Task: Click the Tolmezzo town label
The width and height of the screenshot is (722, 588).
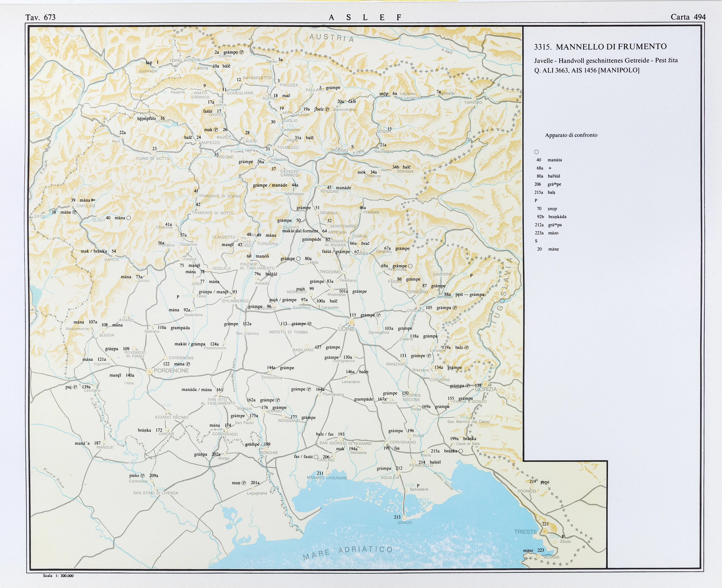Action: [288, 147]
